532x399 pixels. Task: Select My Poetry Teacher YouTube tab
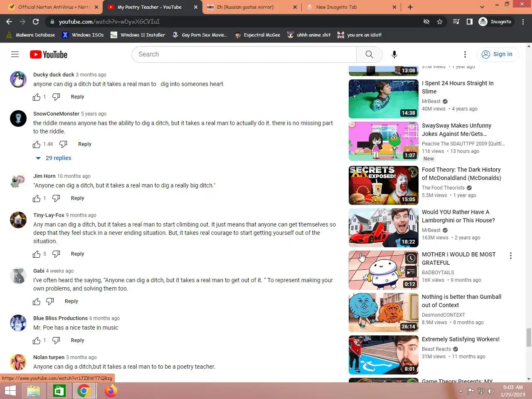click(x=152, y=7)
